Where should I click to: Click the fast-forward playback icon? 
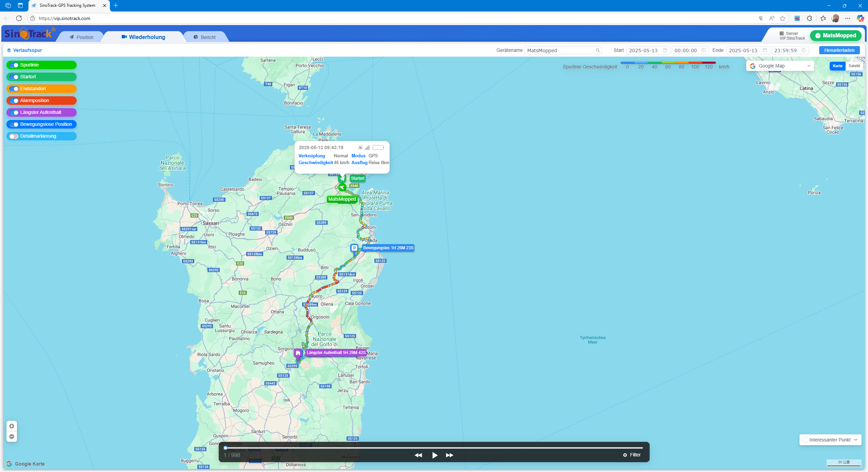[450, 455]
